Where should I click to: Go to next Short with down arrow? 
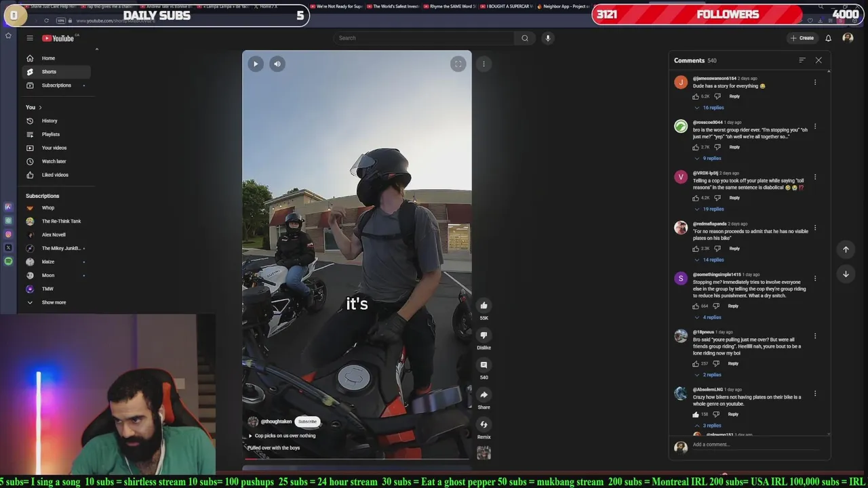[x=846, y=274]
